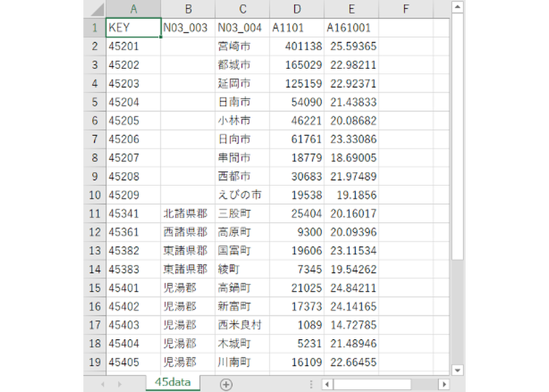The width and height of the screenshot is (549, 392).
Task: Click the horizontal scrollbar left arrow
Action: (x=327, y=384)
